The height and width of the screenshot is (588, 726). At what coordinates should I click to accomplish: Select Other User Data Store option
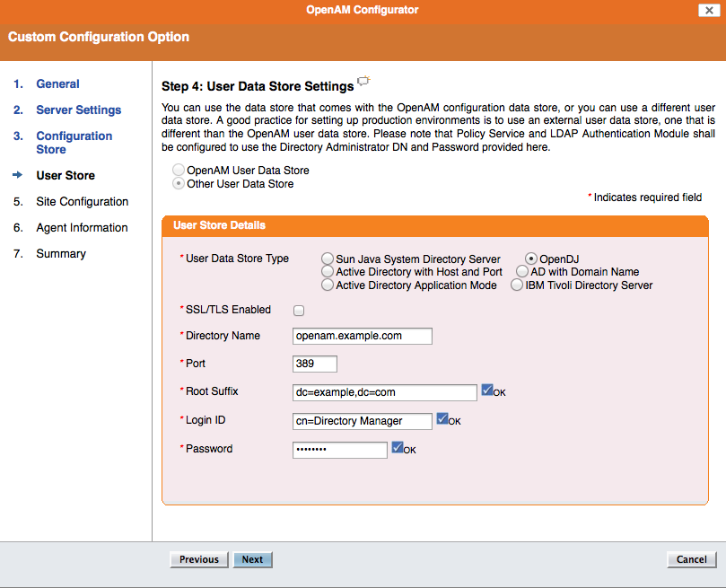(x=179, y=183)
